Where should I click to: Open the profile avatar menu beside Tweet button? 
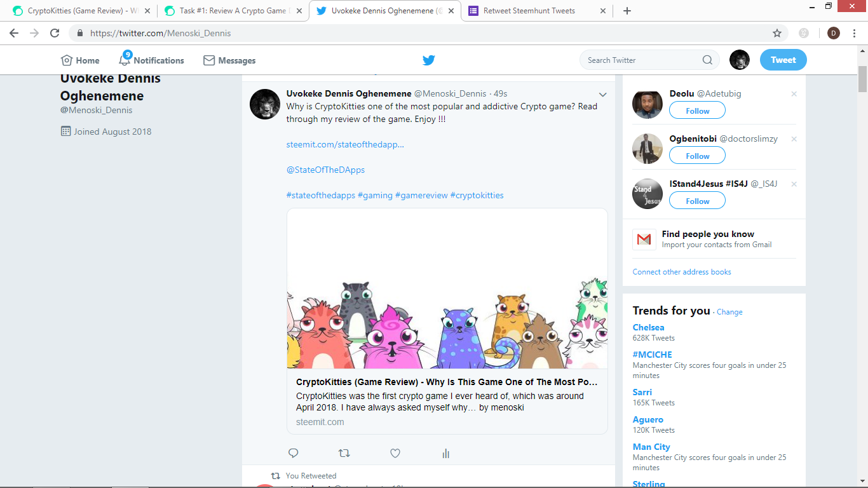(740, 60)
